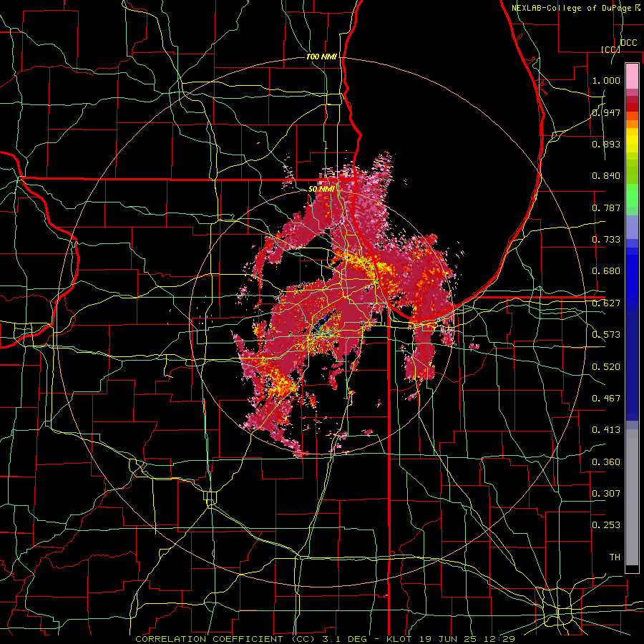Click the Correlation Coefficient caption at the bottom
This screenshot has width=644, height=644.
(325, 639)
